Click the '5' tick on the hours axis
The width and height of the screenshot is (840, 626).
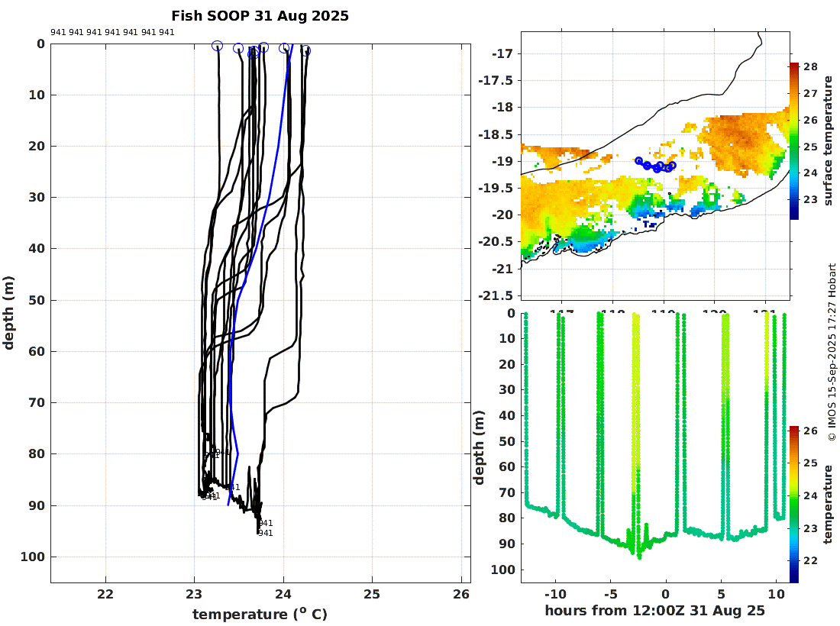tap(721, 594)
